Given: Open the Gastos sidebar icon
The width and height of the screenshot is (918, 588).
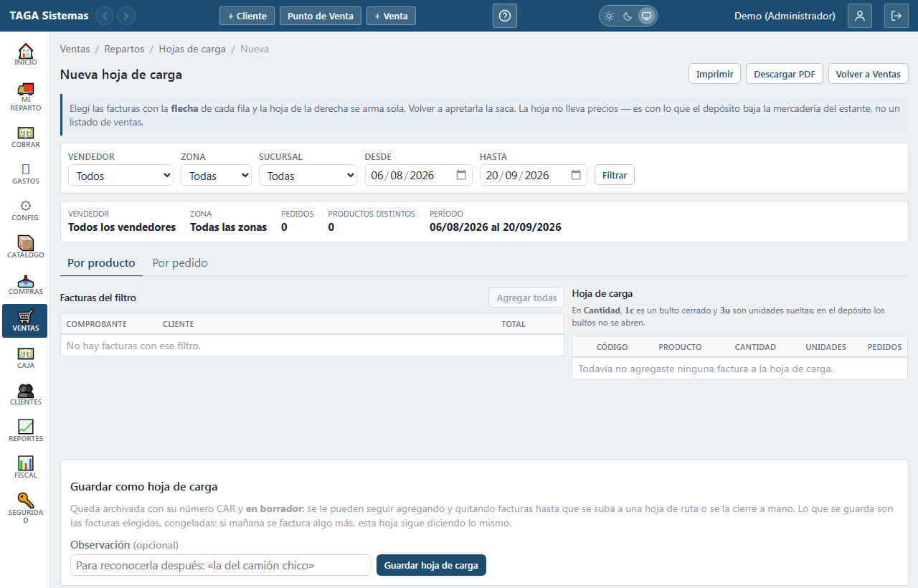Looking at the screenshot, I should click(25, 174).
